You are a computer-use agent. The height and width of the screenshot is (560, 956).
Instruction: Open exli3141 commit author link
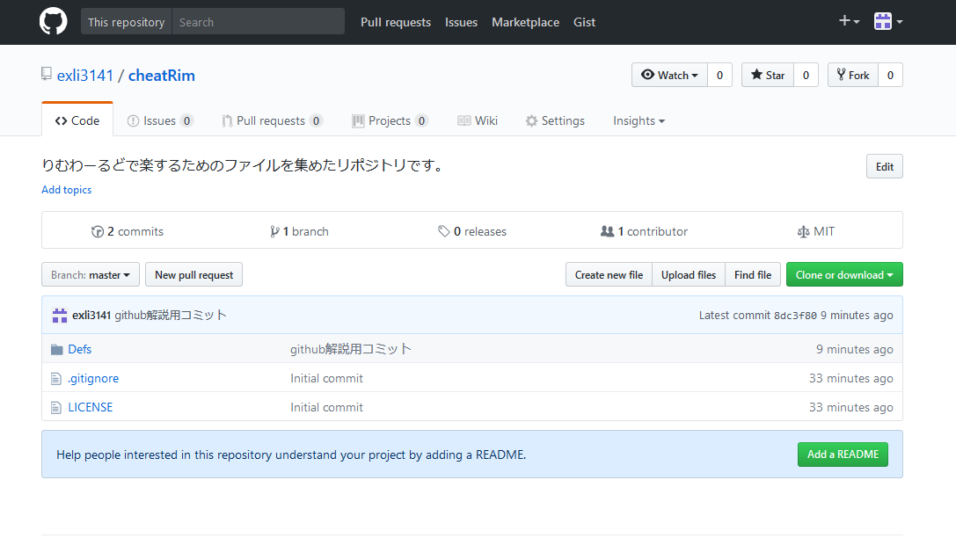(91, 315)
